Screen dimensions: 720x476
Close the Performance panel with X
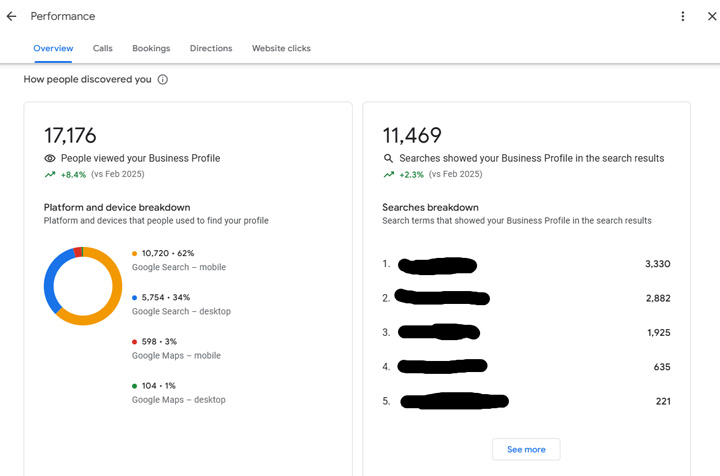point(711,17)
